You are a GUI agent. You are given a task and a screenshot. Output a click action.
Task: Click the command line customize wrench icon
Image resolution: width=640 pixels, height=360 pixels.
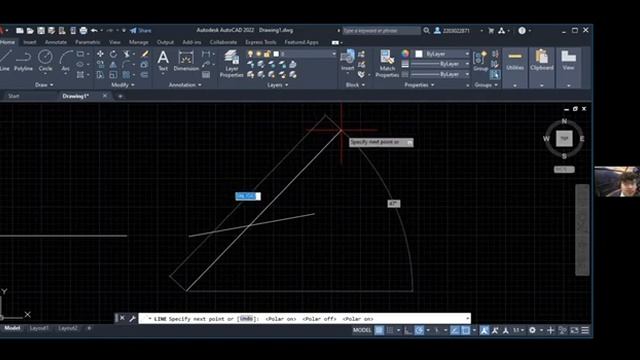[x=132, y=318]
